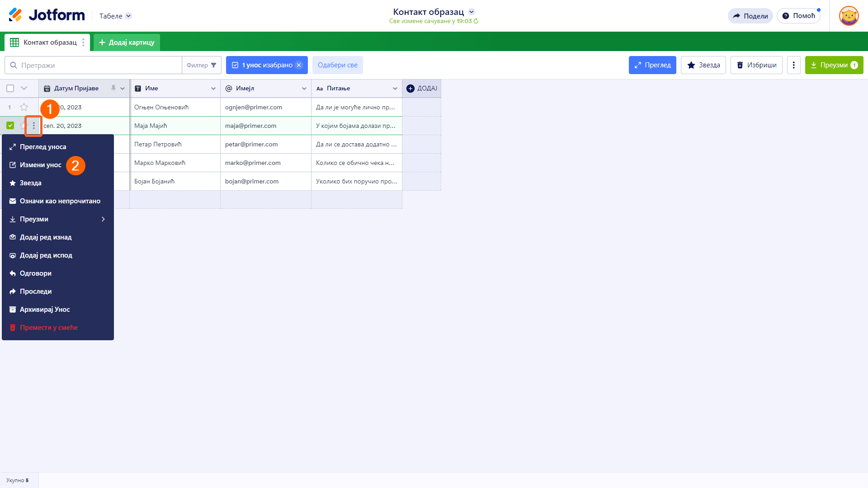Remove selection with X on 1 унос изабрано
This screenshot has height=488, width=868.
pos(299,65)
